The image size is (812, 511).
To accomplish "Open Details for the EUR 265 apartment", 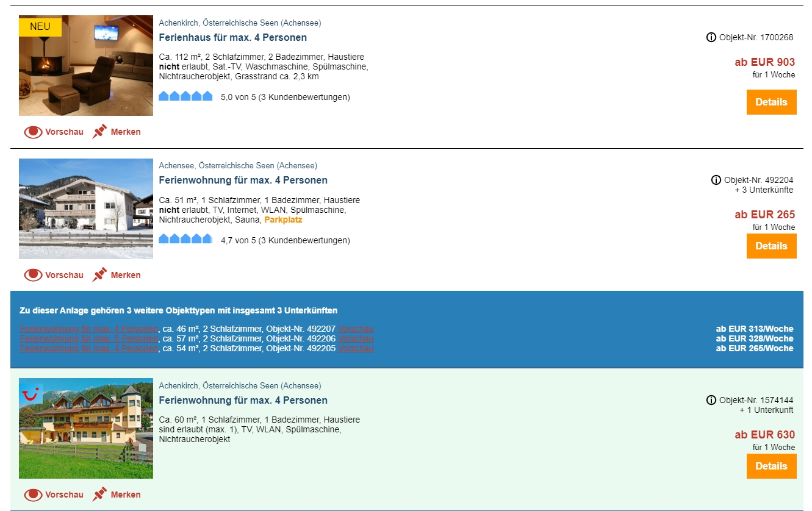I will click(771, 246).
